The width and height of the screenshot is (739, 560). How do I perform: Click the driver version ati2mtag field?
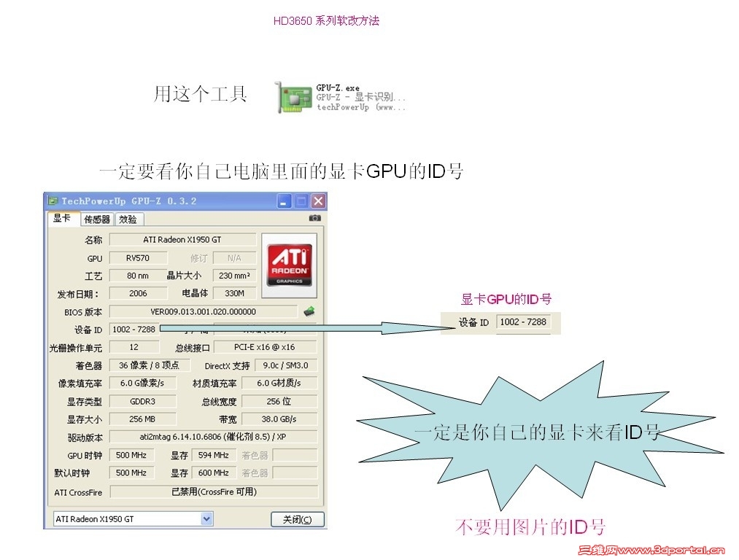[213, 437]
